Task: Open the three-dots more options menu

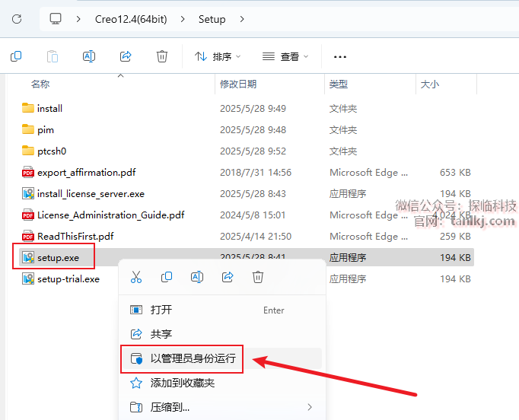Action: (x=340, y=57)
